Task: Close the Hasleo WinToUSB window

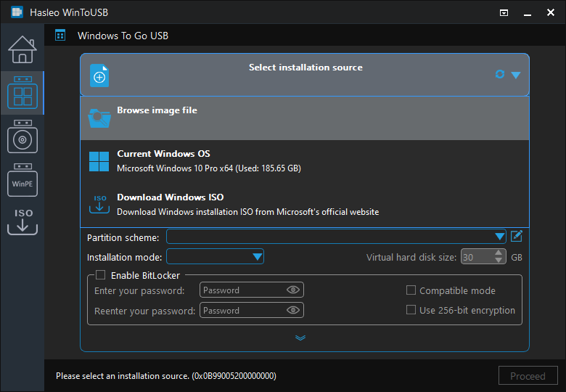Action: coord(551,12)
